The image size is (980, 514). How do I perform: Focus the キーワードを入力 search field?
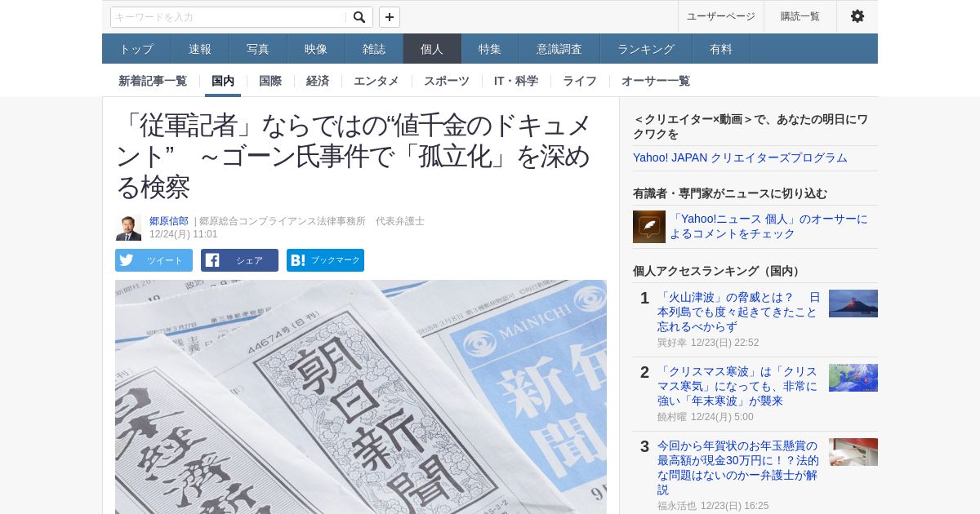(229, 17)
